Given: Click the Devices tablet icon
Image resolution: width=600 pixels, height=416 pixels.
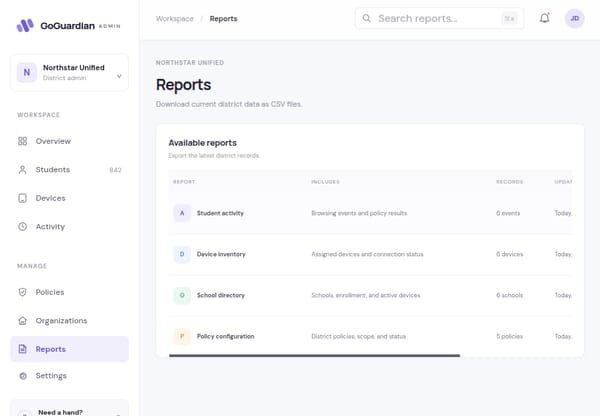Looking at the screenshot, I should 23,198.
